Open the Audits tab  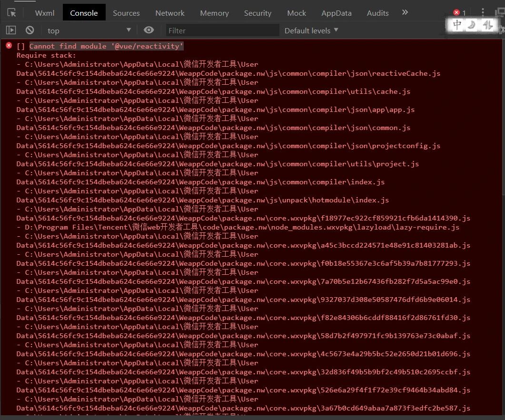pos(377,13)
